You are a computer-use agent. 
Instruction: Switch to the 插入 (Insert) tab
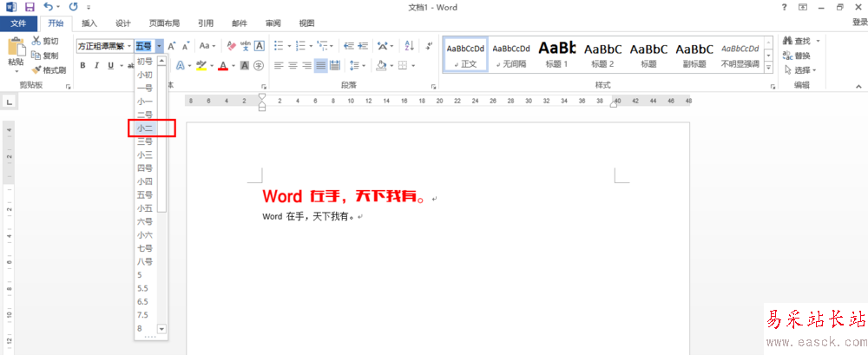(x=89, y=23)
